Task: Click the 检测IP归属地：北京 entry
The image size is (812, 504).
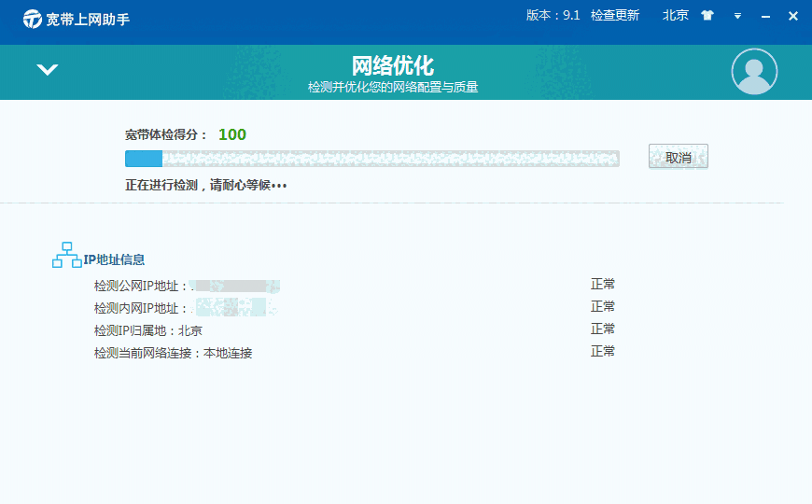Action: pos(147,330)
